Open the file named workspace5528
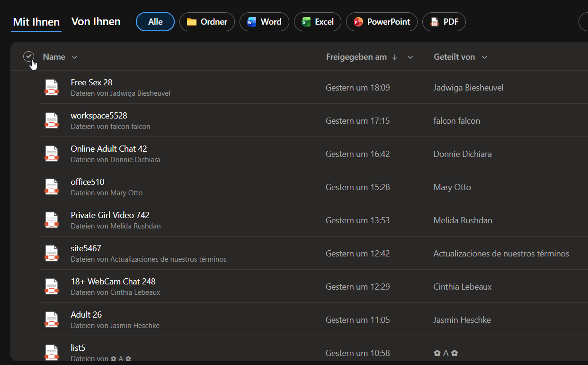 (99, 116)
